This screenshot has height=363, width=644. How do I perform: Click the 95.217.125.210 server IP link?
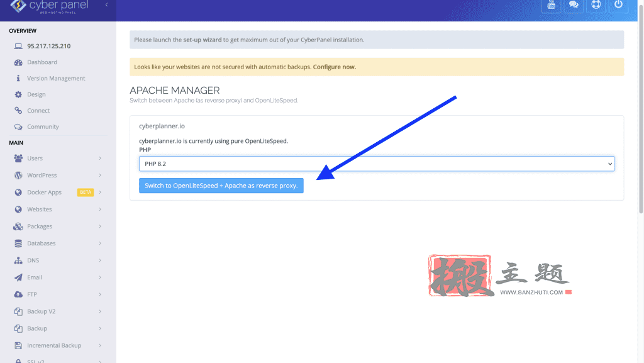[49, 46]
